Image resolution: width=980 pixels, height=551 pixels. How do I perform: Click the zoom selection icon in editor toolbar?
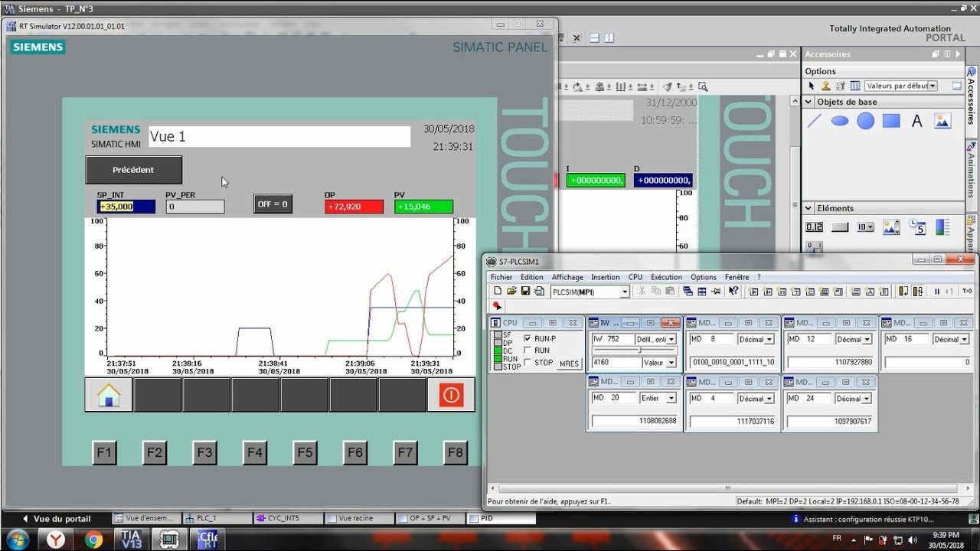click(702, 86)
